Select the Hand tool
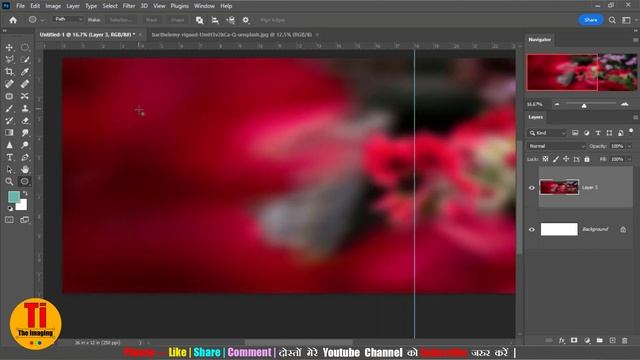Screen dimensions: 640x360 tap(24, 169)
